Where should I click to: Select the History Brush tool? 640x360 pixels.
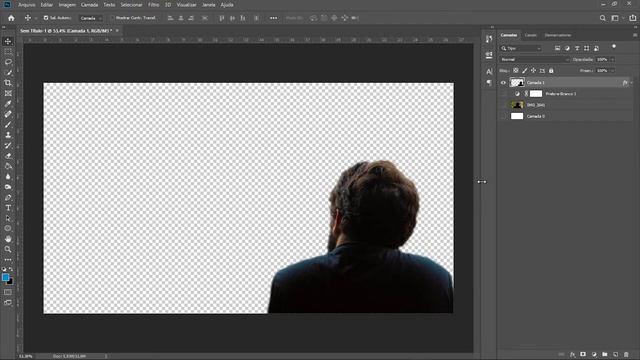tap(8, 145)
